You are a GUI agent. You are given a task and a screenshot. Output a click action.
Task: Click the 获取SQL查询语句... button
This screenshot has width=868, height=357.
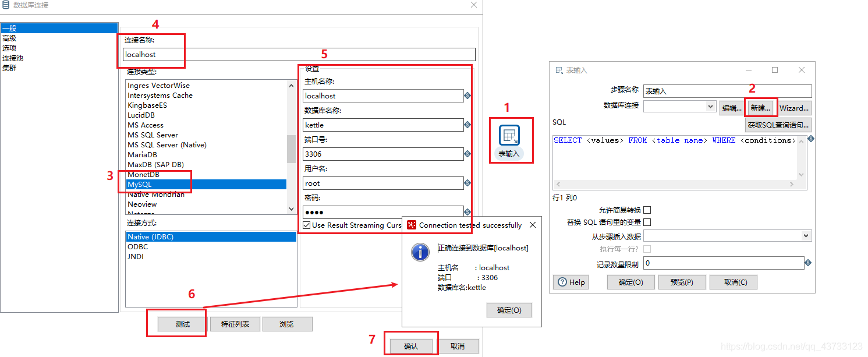778,125
